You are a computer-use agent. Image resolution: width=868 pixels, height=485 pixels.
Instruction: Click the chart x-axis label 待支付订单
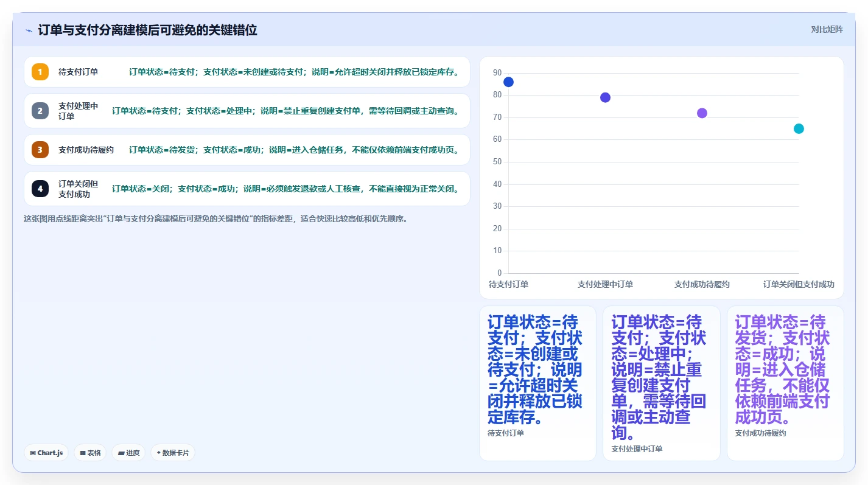[508, 284]
